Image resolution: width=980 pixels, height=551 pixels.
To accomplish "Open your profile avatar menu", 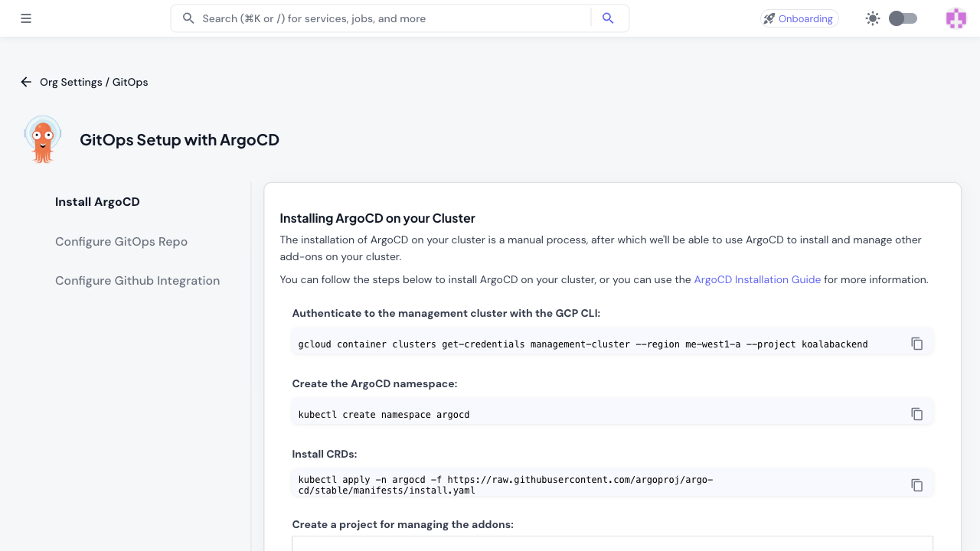I will click(955, 18).
